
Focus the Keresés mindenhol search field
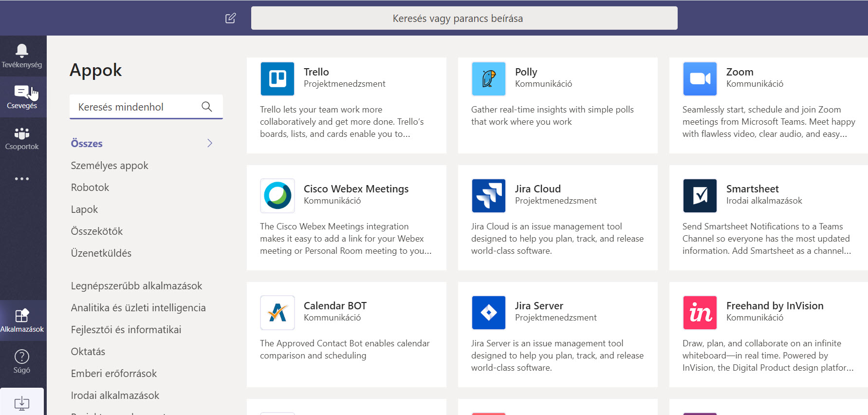[x=146, y=107]
